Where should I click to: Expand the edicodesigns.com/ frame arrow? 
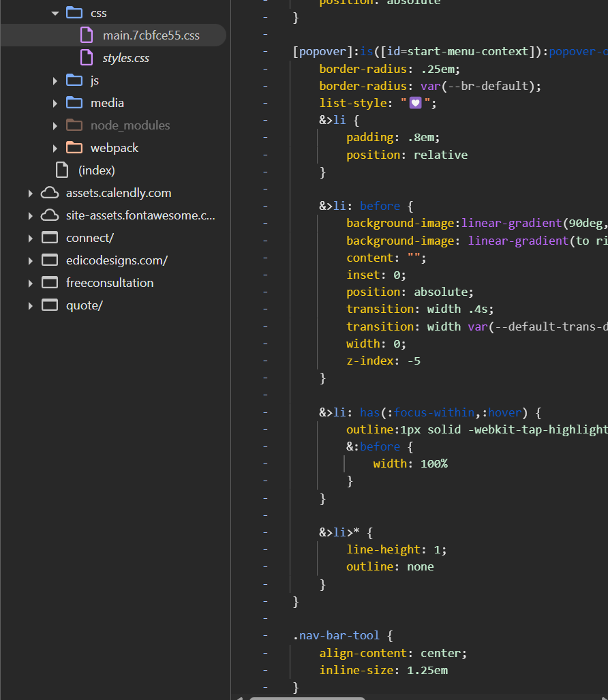31,260
